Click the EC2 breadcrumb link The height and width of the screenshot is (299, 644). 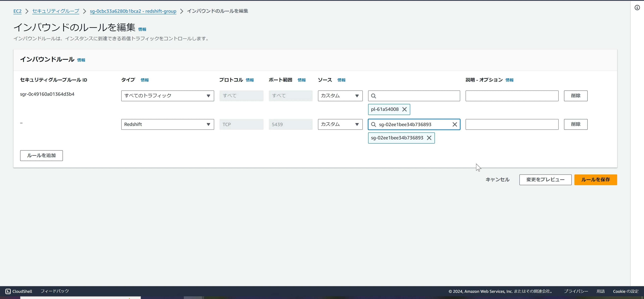(17, 11)
